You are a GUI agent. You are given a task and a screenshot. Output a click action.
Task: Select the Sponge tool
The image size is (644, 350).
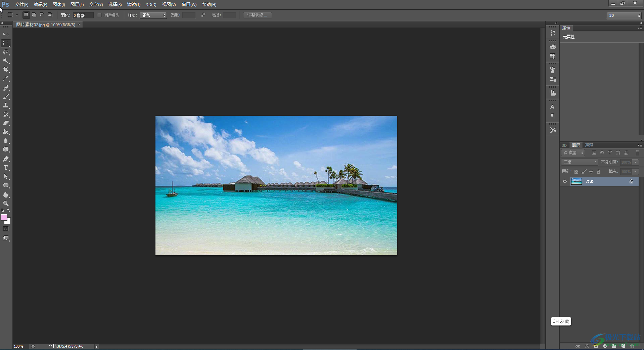pyautogui.click(x=6, y=149)
